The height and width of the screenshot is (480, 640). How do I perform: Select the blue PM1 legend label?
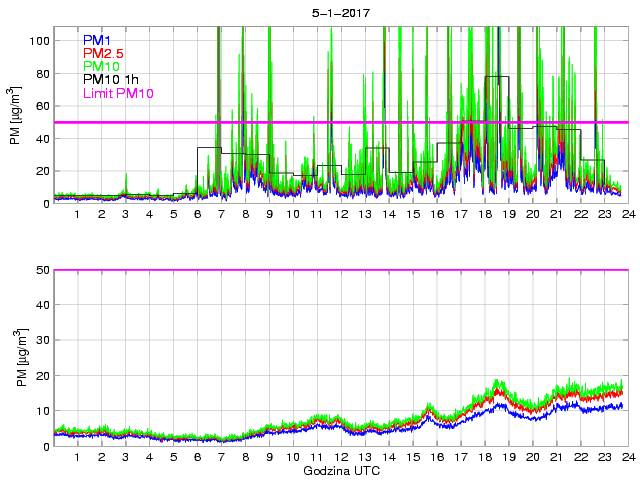coord(99,39)
